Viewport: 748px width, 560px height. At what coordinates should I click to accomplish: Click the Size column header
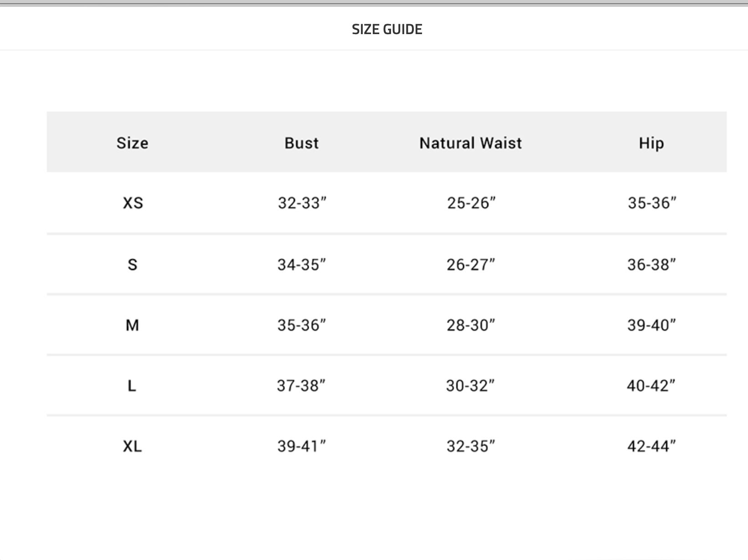[132, 143]
